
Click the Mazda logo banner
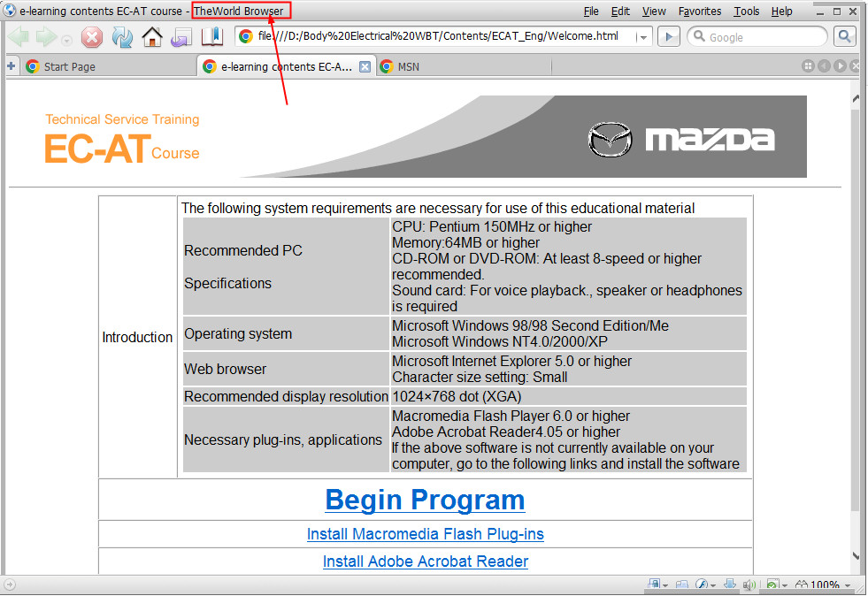coord(681,139)
